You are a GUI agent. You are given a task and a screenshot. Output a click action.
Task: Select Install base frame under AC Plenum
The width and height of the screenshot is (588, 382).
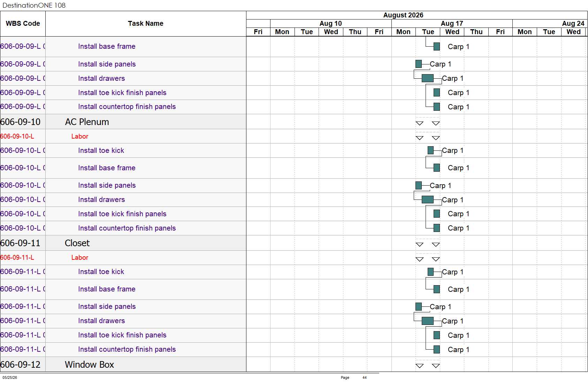point(107,168)
